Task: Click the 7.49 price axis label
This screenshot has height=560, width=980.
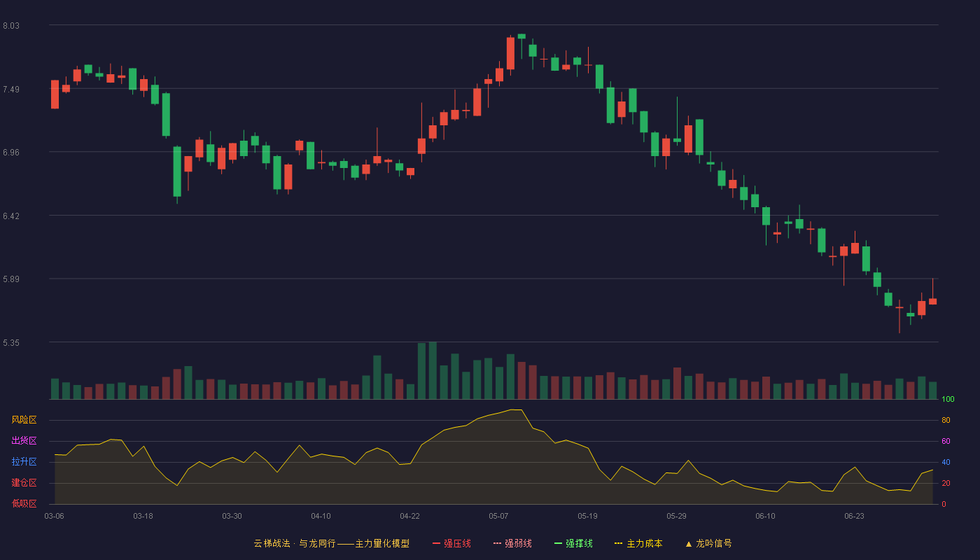Action: point(11,90)
